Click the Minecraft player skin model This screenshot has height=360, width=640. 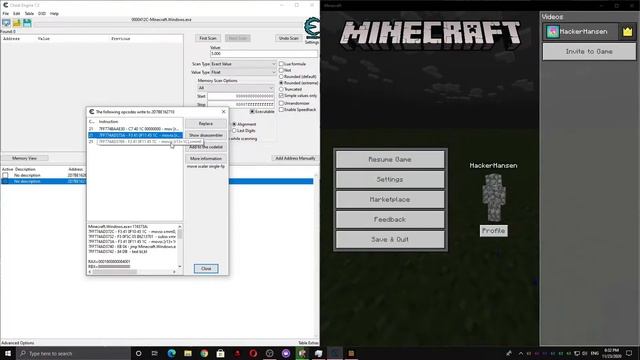coord(493,197)
